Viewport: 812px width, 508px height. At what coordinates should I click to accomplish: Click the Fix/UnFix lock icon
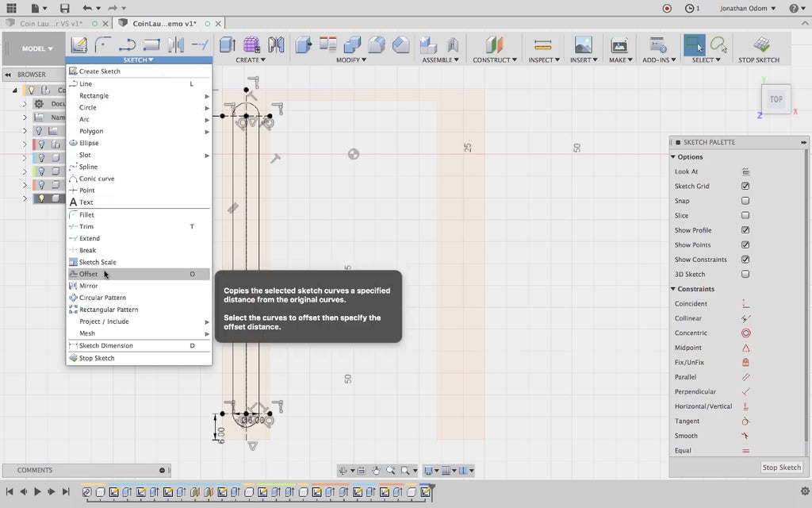pyautogui.click(x=745, y=363)
